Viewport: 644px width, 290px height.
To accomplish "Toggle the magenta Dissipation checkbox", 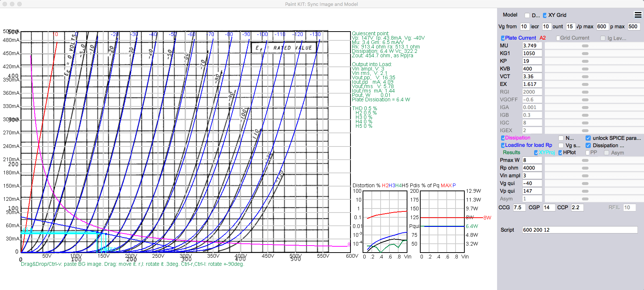I will (503, 138).
